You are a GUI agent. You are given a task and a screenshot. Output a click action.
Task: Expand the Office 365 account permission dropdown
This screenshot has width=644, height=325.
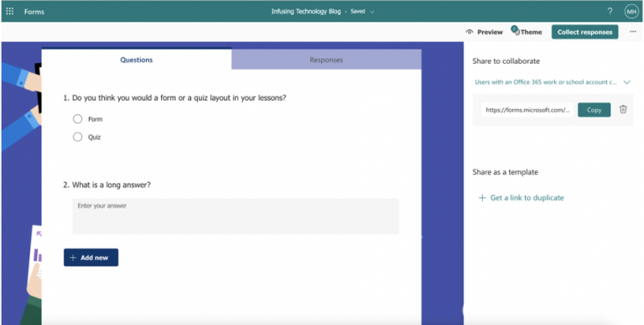tap(626, 82)
